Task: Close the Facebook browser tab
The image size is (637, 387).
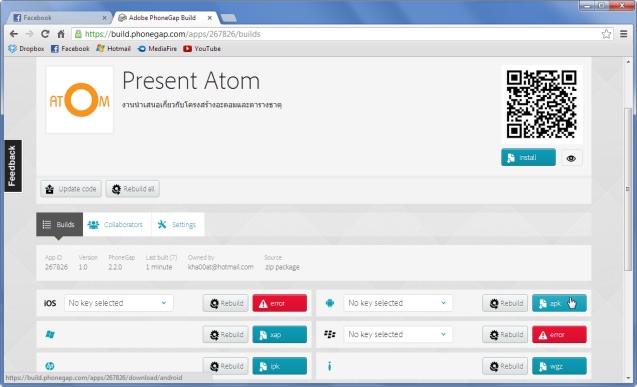Action: [x=104, y=18]
